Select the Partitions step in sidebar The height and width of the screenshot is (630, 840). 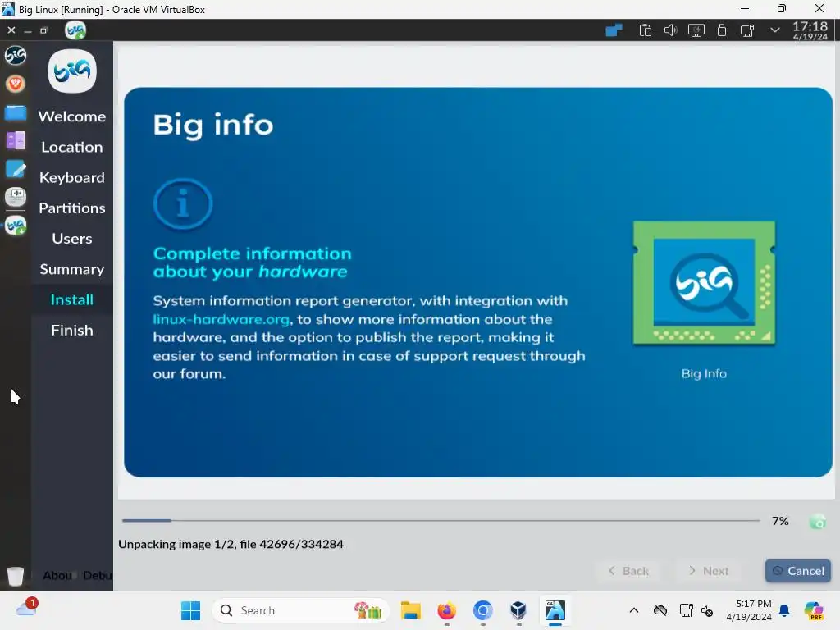point(72,208)
